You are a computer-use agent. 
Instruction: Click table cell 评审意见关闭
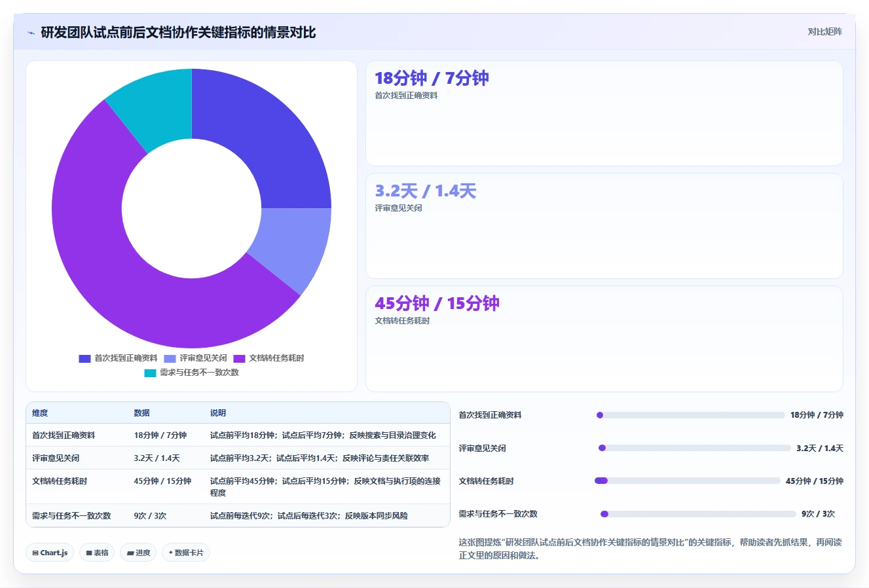click(x=56, y=458)
